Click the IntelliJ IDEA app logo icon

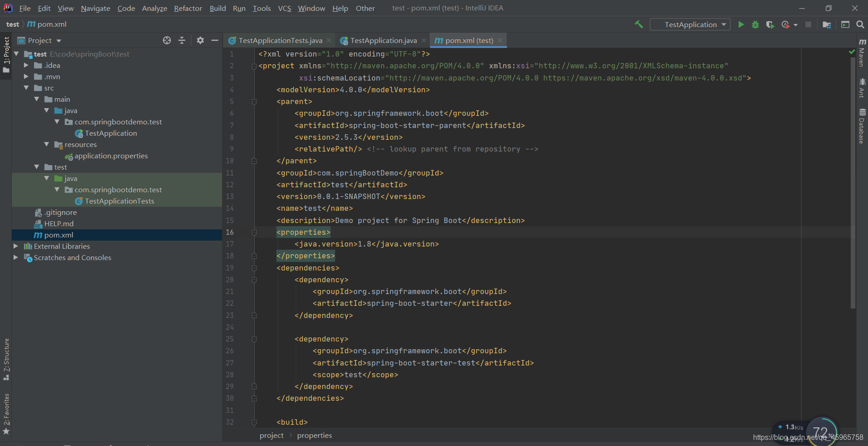coord(8,8)
